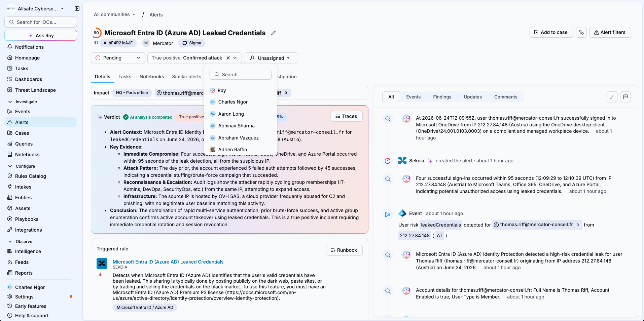Collapse the Investigate sidebar section
Screen dimensions: 644x321
point(22,102)
